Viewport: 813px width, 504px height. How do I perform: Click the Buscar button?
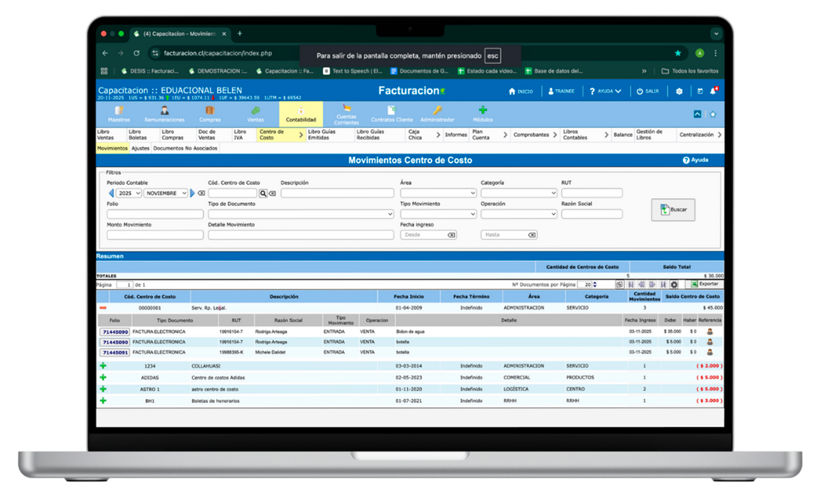pos(673,209)
